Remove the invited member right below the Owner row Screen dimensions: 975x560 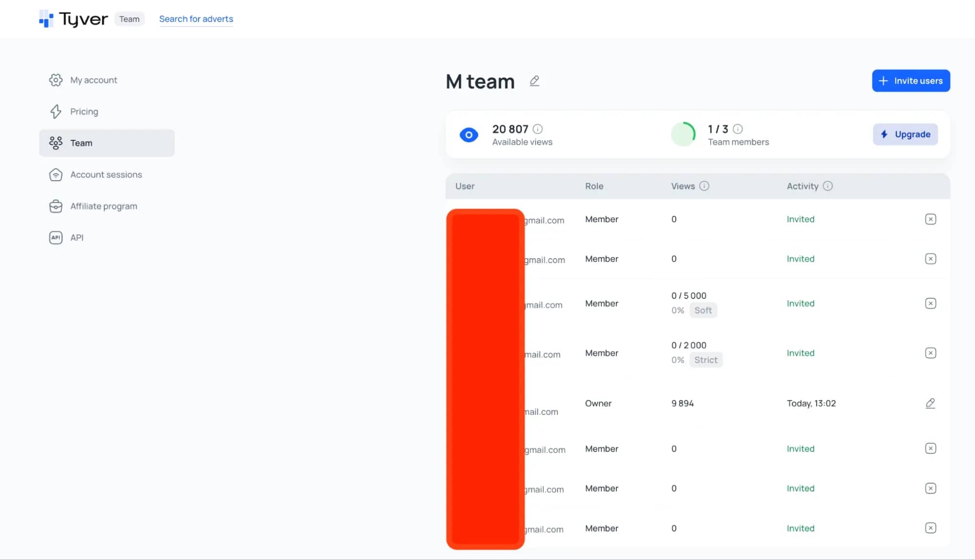pos(930,448)
